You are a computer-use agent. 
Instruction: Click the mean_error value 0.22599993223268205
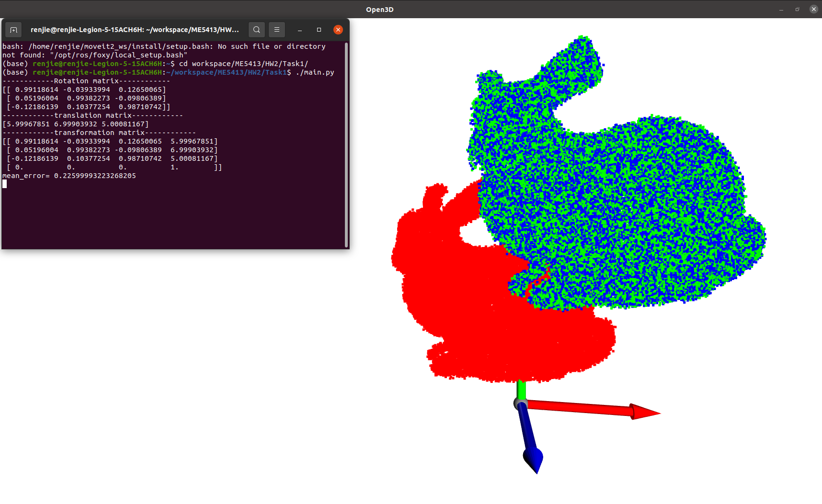95,176
